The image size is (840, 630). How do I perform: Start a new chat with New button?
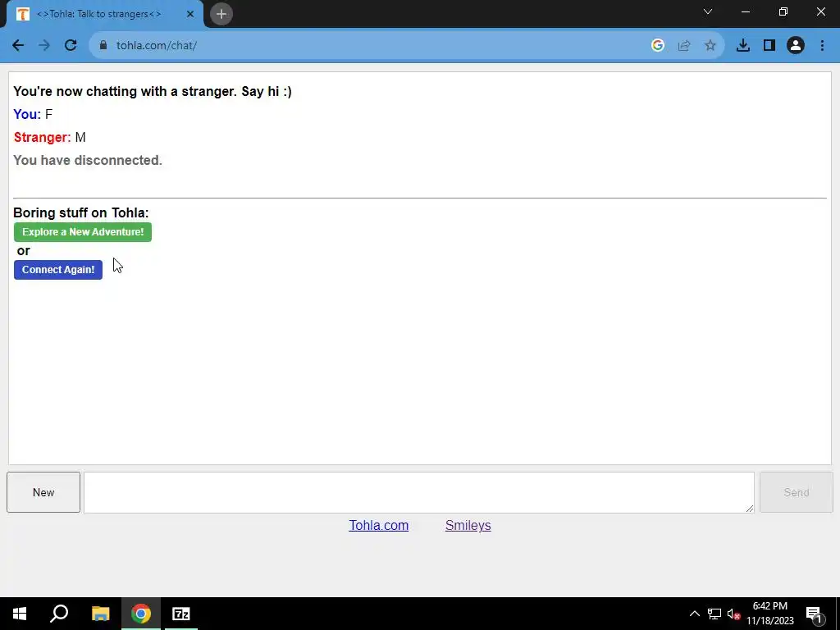click(43, 492)
